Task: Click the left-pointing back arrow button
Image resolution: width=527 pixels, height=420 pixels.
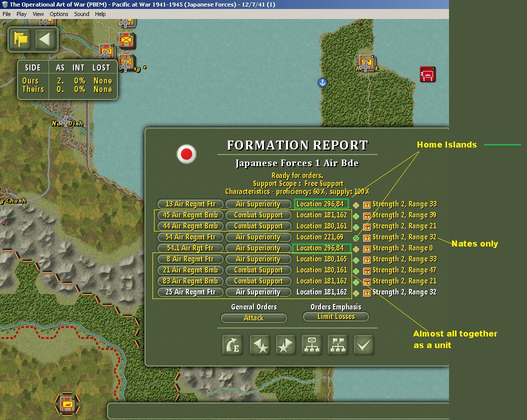Action: pos(44,39)
